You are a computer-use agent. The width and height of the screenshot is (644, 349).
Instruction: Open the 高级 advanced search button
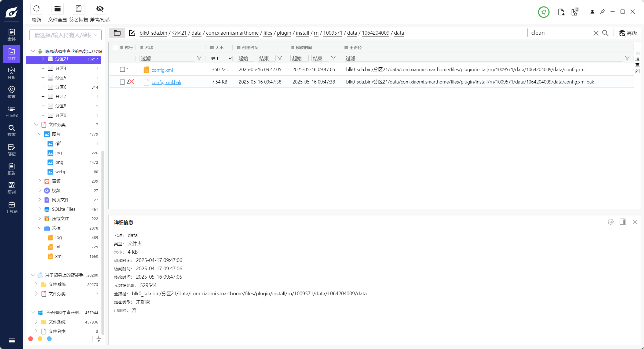pyautogui.click(x=628, y=33)
